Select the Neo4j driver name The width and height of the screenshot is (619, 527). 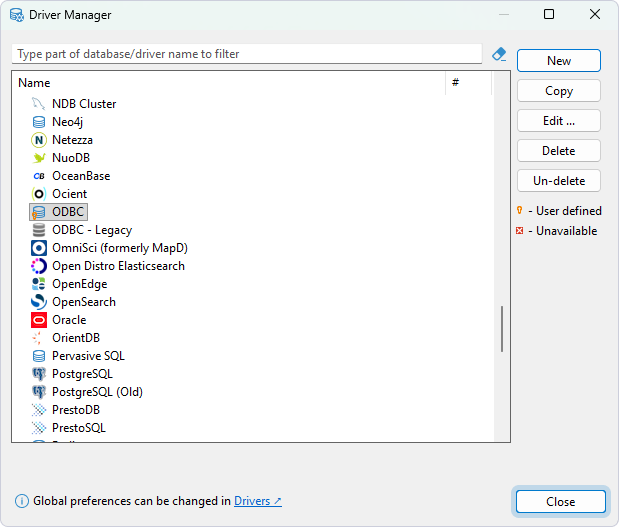tap(68, 122)
